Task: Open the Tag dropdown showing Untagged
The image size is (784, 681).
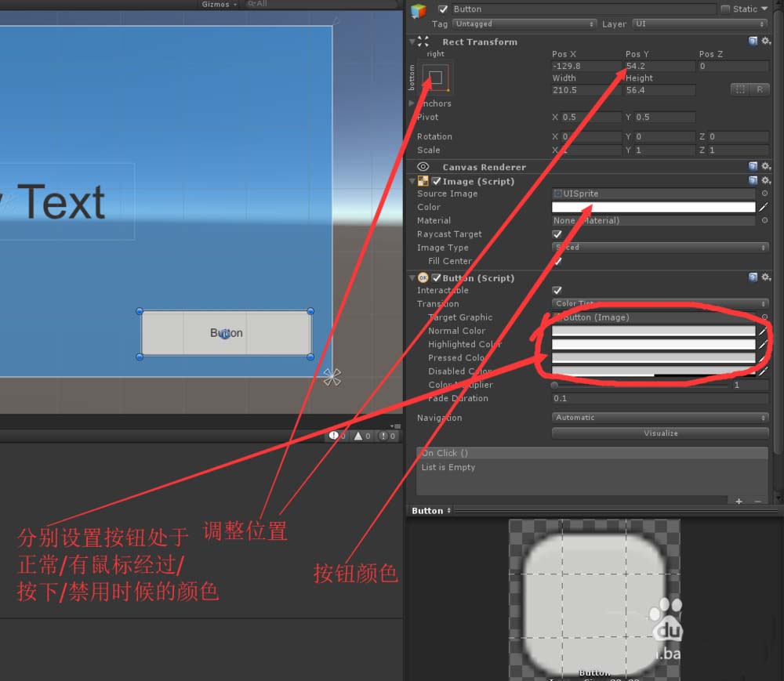Action: pyautogui.click(x=524, y=24)
